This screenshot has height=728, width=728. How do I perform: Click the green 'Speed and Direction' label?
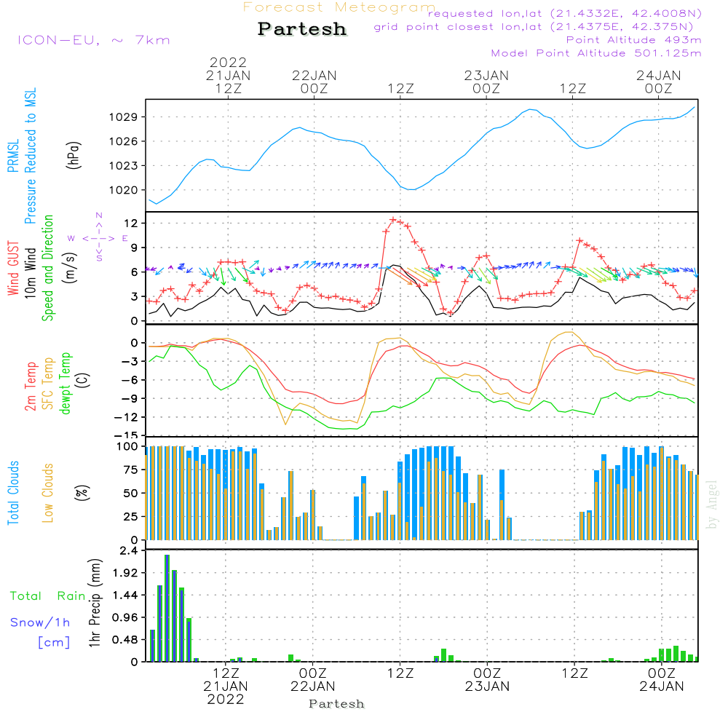click(47, 268)
